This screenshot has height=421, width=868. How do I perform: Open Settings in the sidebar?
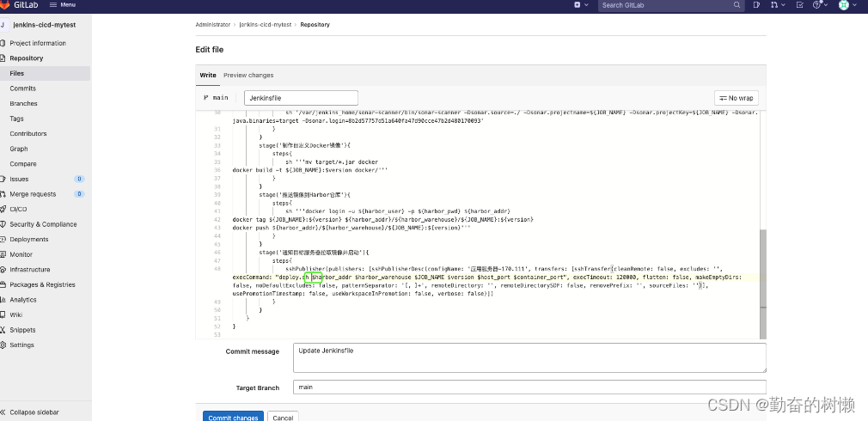pyautogui.click(x=21, y=345)
